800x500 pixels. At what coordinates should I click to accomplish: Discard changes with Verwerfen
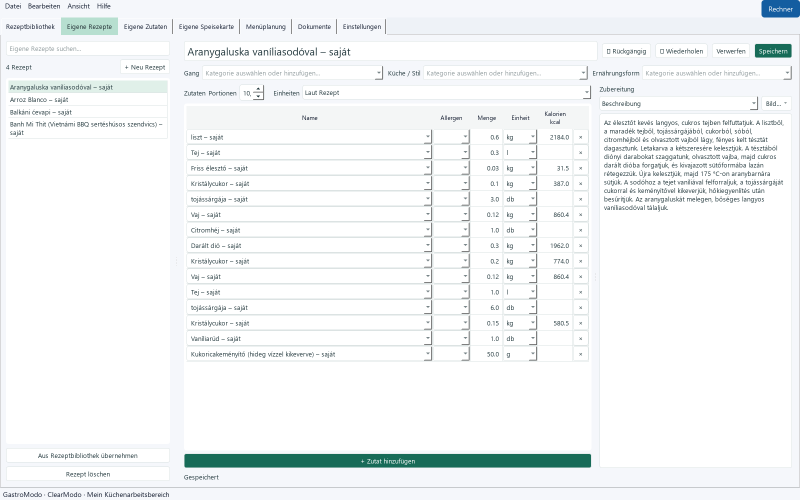point(731,51)
